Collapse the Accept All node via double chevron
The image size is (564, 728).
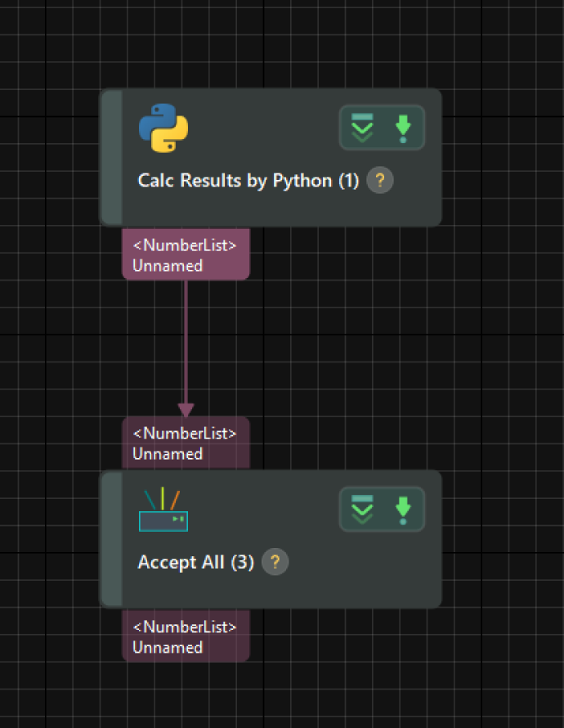361,509
